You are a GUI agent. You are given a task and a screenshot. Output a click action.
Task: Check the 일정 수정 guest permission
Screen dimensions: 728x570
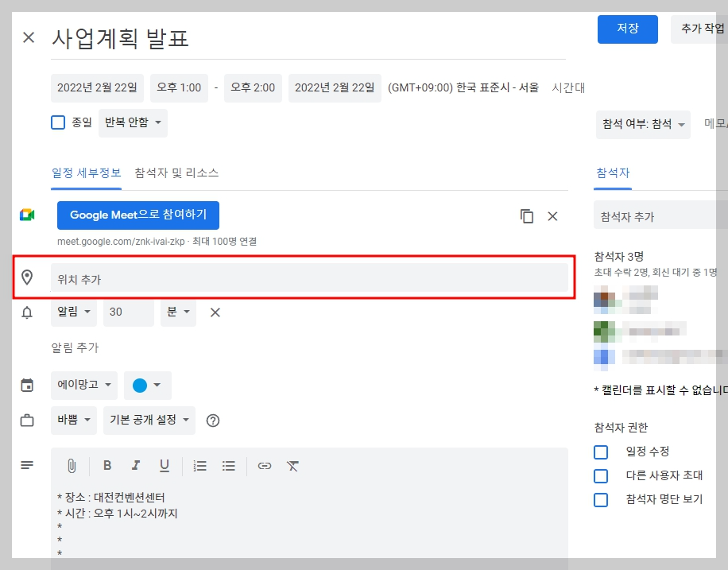coord(602,452)
